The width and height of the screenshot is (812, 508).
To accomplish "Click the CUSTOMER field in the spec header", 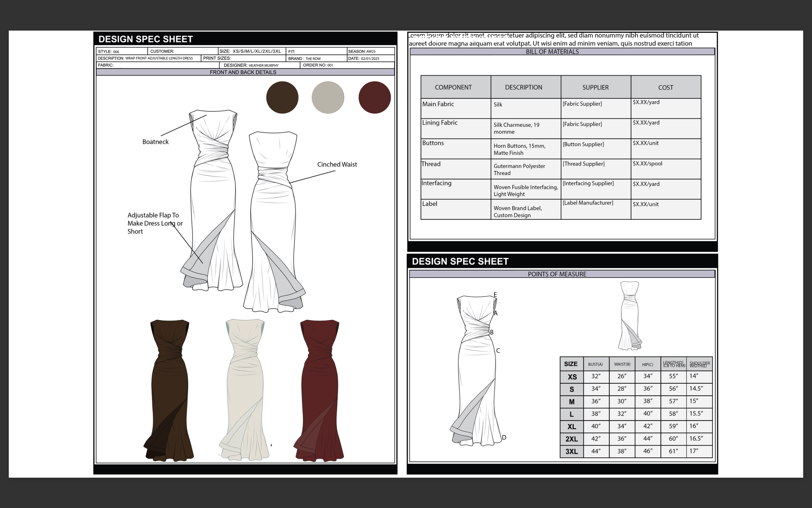I will pyautogui.click(x=182, y=51).
